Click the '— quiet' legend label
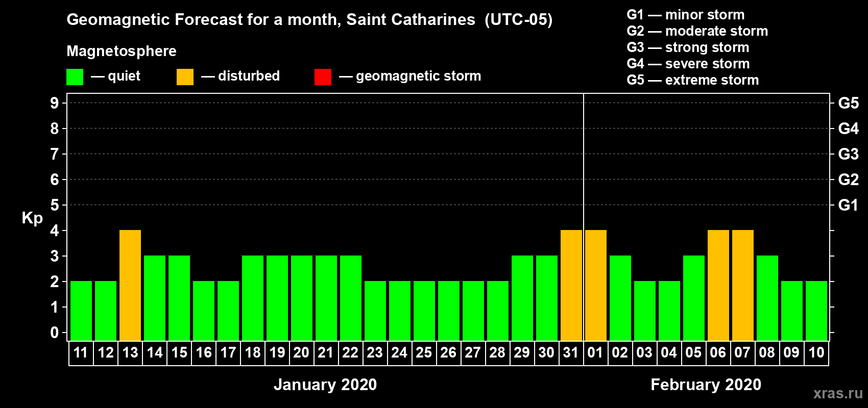The image size is (868, 408). click(115, 76)
